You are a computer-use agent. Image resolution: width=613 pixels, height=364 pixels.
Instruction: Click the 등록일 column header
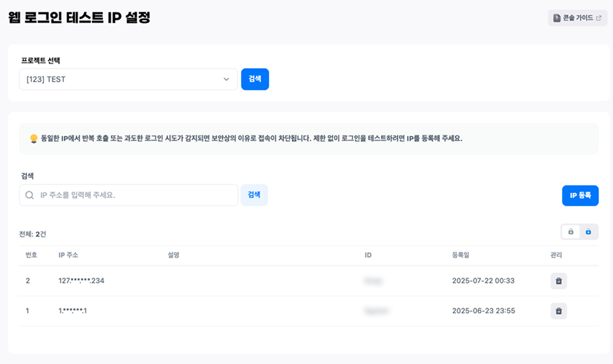(460, 255)
